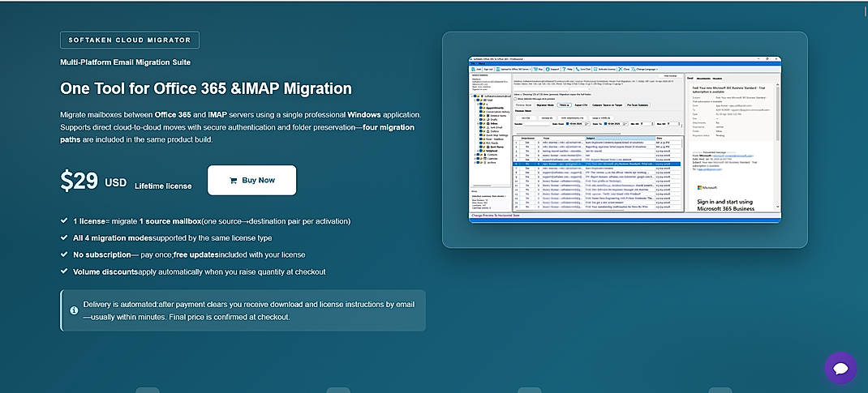Click the 'Lifetime license' label

click(163, 186)
